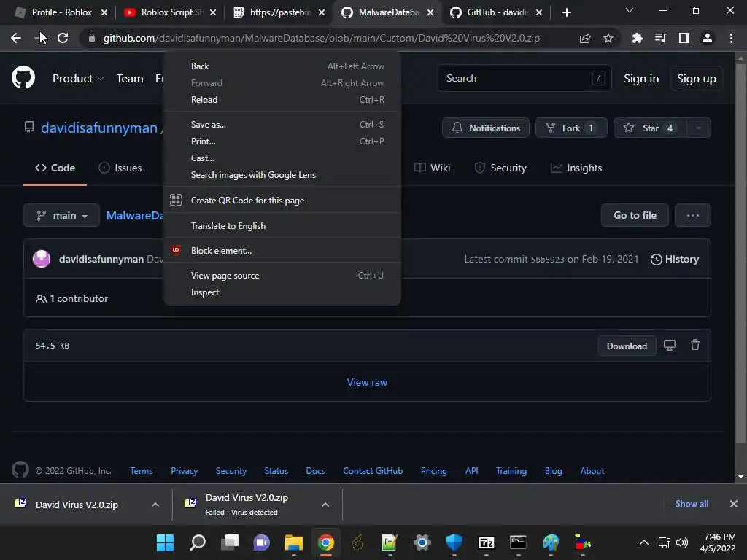Choose Search images with Google Lens

tap(282, 175)
